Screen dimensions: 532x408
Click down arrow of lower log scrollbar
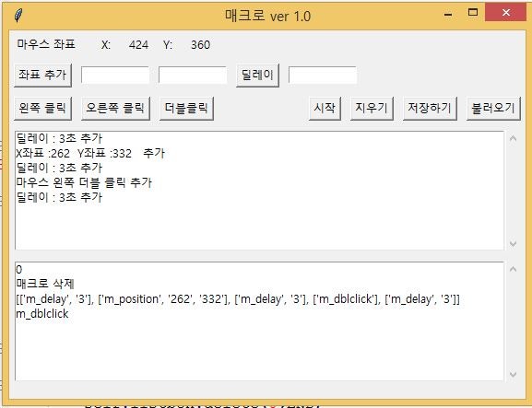513,374
